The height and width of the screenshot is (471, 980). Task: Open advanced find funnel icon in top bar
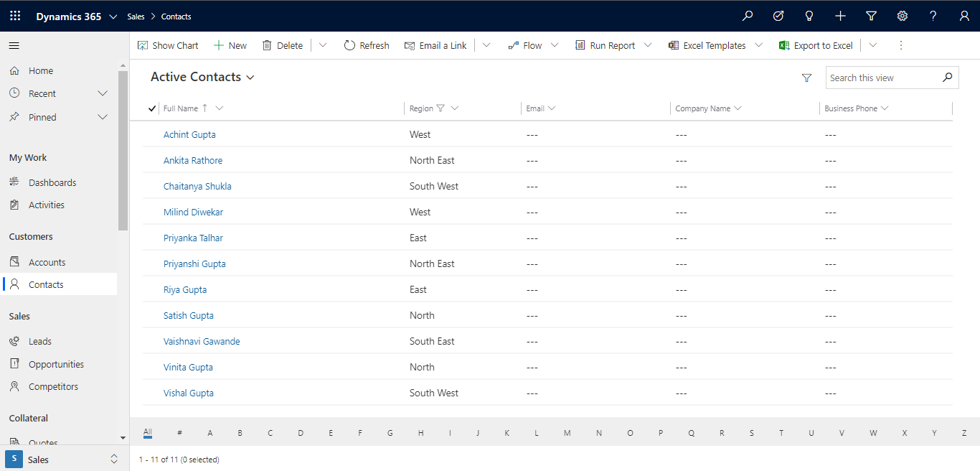tap(872, 16)
